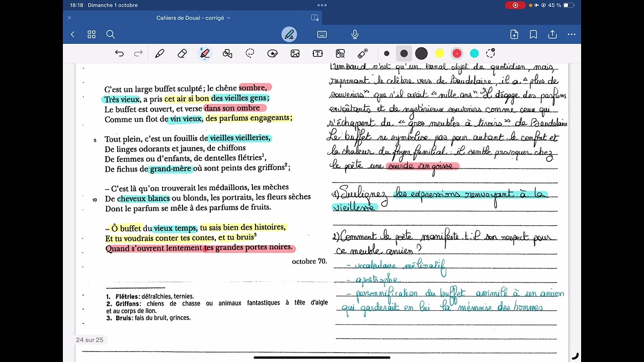The image size is (644, 362).
Task: Tap the 18:18 clock in status bar
Action: coord(76,5)
